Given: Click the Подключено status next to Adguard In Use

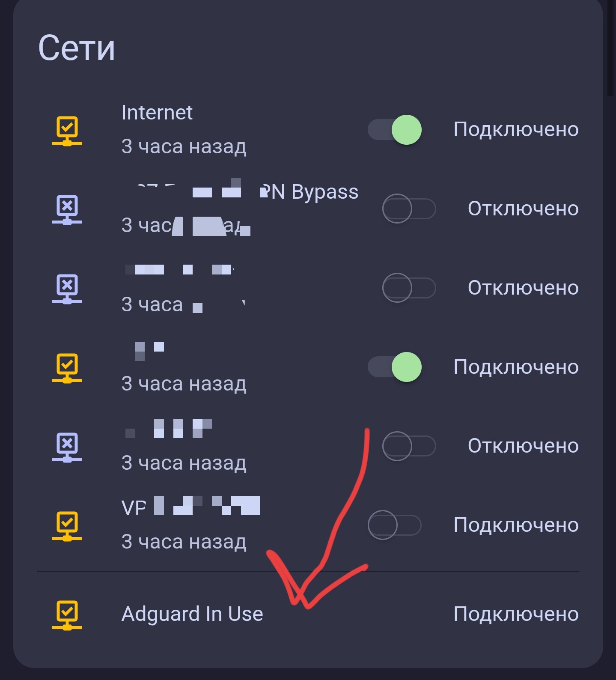Looking at the screenshot, I should pyautogui.click(x=516, y=614).
